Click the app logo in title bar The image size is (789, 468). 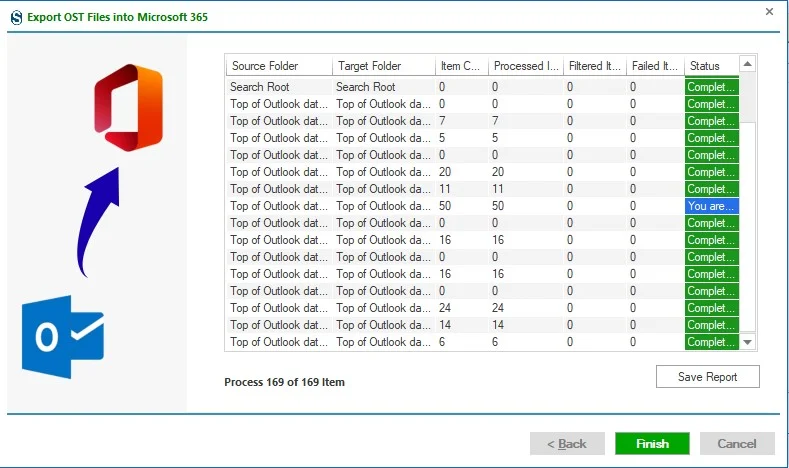[x=17, y=18]
